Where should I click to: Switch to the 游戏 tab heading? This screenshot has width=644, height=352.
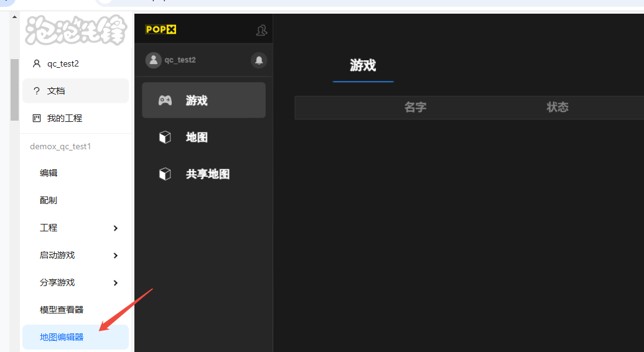click(363, 65)
